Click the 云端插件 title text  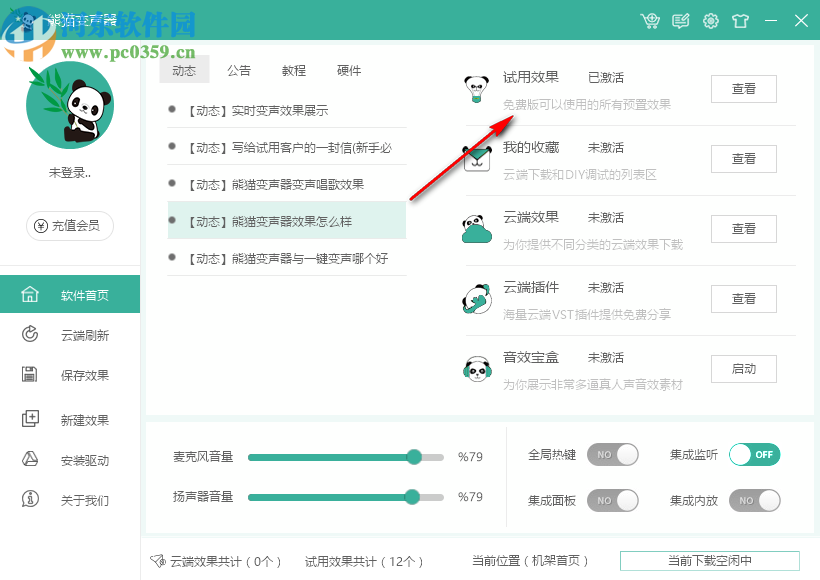click(x=531, y=287)
